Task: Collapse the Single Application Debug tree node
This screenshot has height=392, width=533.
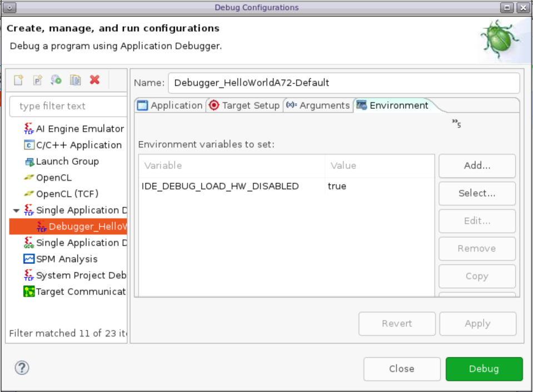Action: pyautogui.click(x=16, y=210)
